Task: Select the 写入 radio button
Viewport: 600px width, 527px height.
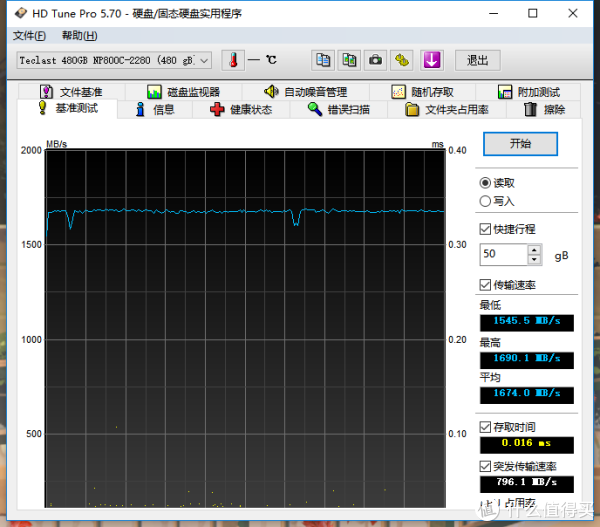Action: pos(485,201)
